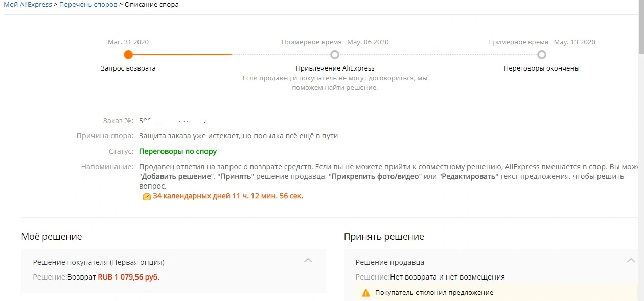Click the Переговоры окончены step circle

pos(542,54)
